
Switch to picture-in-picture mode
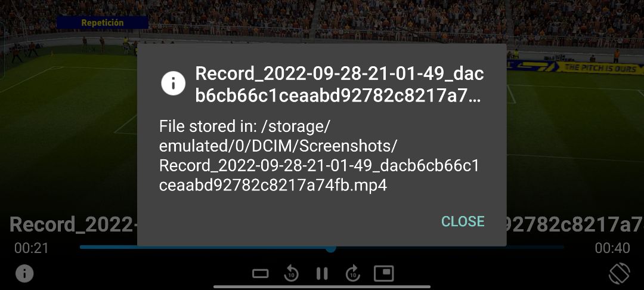pyautogui.click(x=383, y=273)
